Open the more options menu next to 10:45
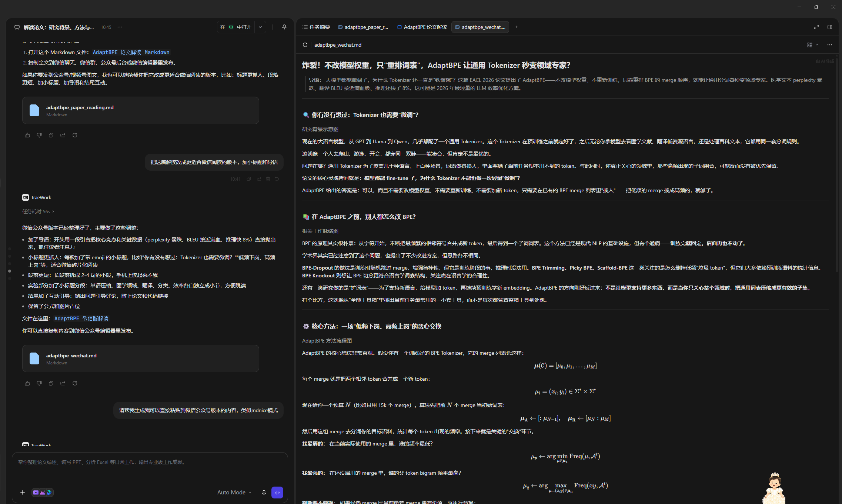Viewport: 842px width, 504px height. (x=120, y=27)
